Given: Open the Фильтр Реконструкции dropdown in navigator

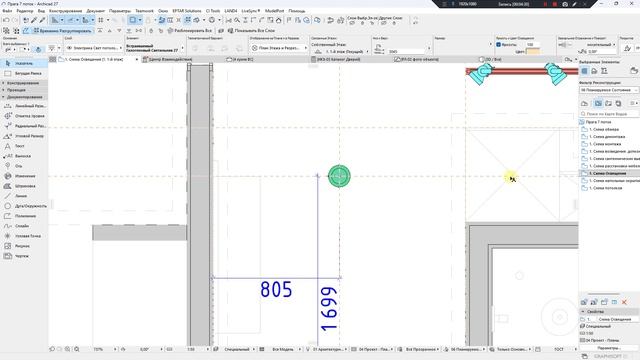Looking at the screenshot, I should point(609,90).
